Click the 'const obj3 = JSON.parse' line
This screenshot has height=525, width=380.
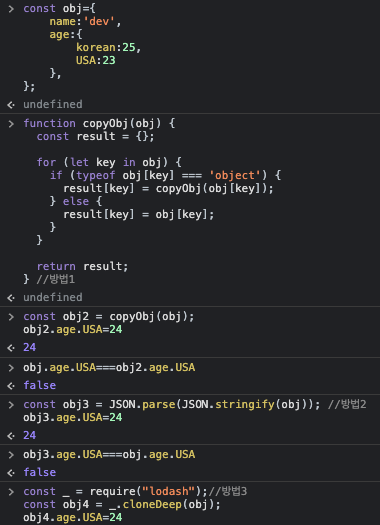[172, 404]
